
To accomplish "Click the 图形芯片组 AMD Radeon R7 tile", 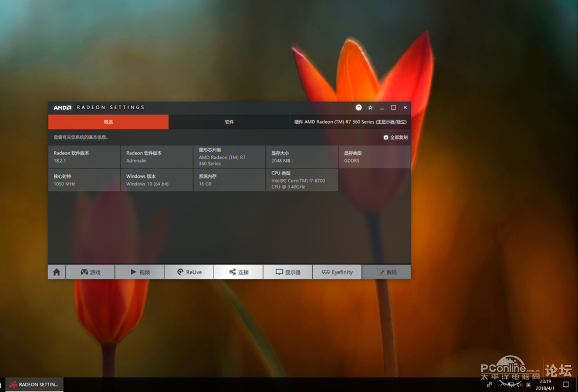I will [229, 157].
